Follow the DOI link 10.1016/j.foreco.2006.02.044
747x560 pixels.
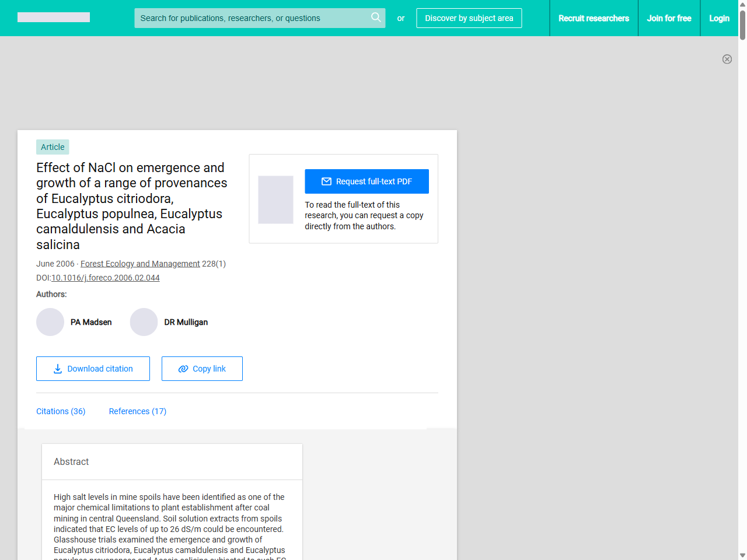tap(105, 278)
